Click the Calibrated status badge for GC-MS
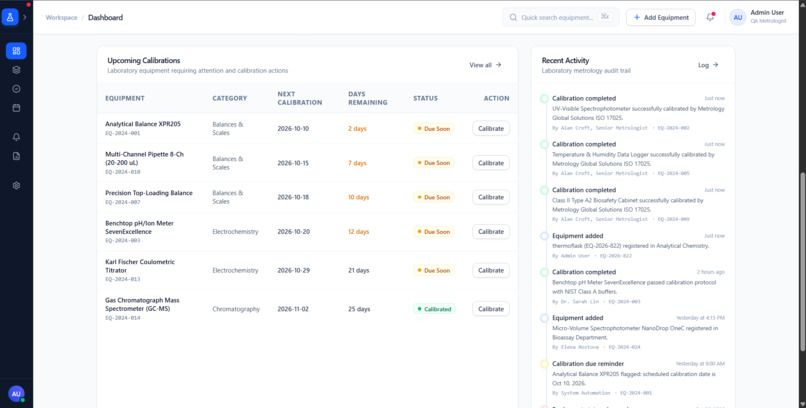 click(x=434, y=309)
